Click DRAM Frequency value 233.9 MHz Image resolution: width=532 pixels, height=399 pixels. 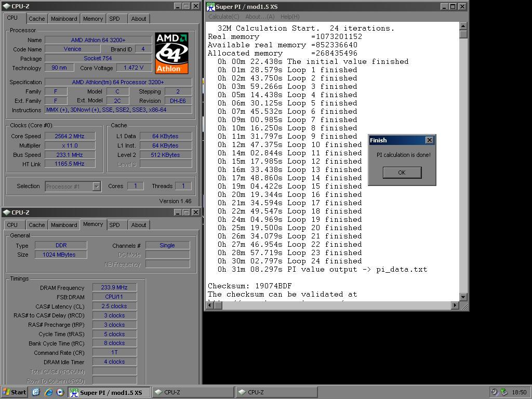coord(114,287)
